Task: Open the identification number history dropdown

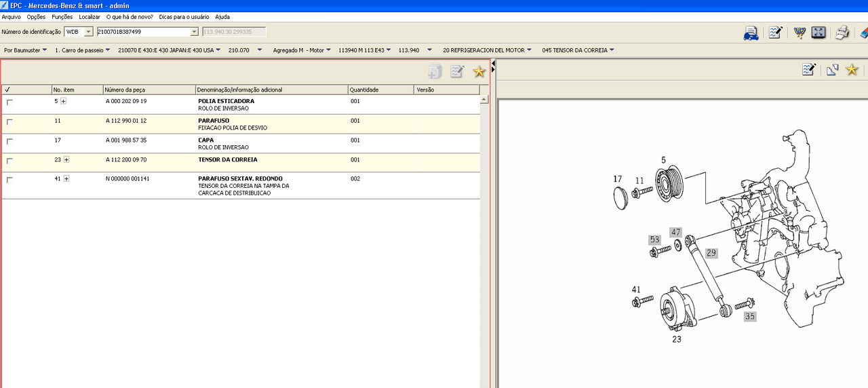Action: point(195,32)
